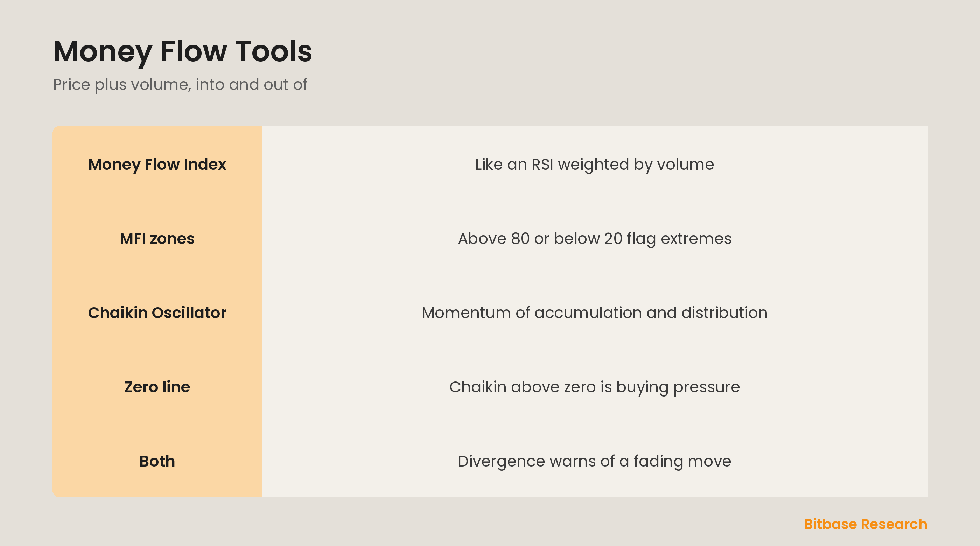Click the text Like an RSI weighted by volume
The image size is (980, 546).
tap(595, 165)
